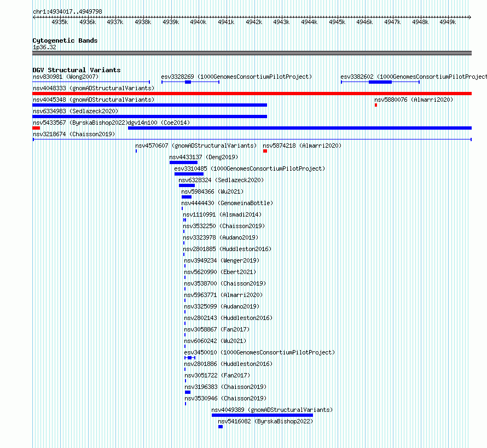Click the 1p36.32 band label
Screen dimensions: 487x448
point(44,47)
